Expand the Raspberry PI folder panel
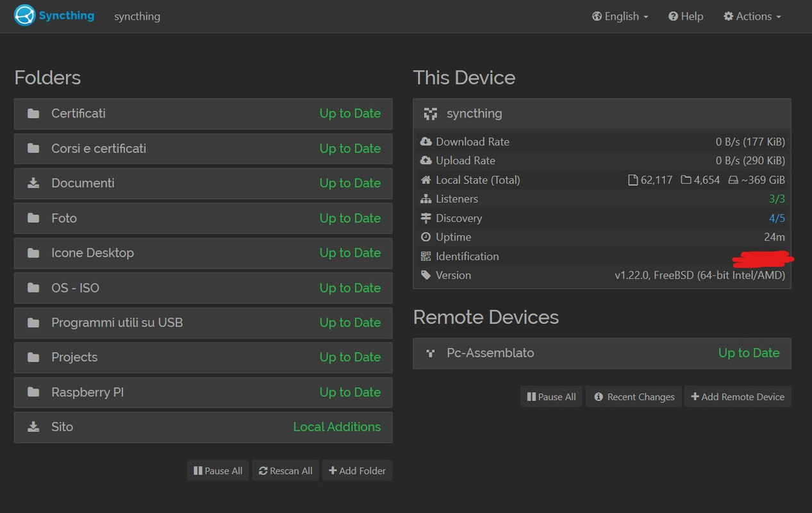 click(x=203, y=392)
